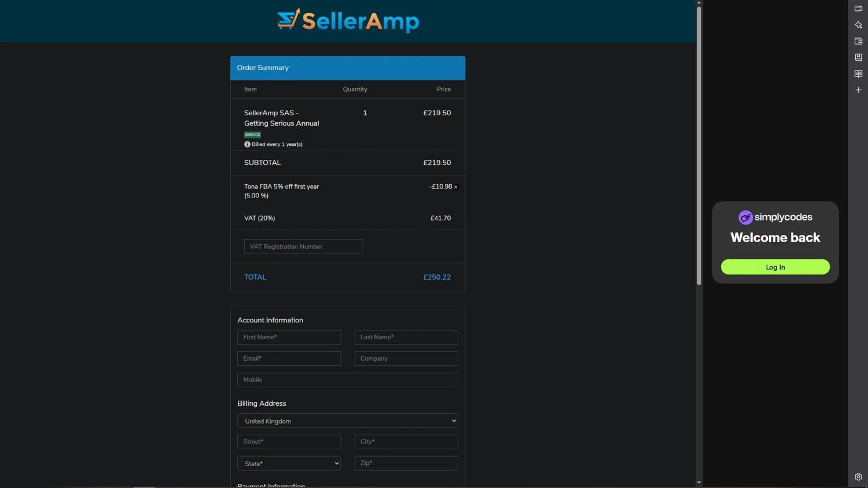
Task: Click the Account Information heading
Action: [x=270, y=320]
